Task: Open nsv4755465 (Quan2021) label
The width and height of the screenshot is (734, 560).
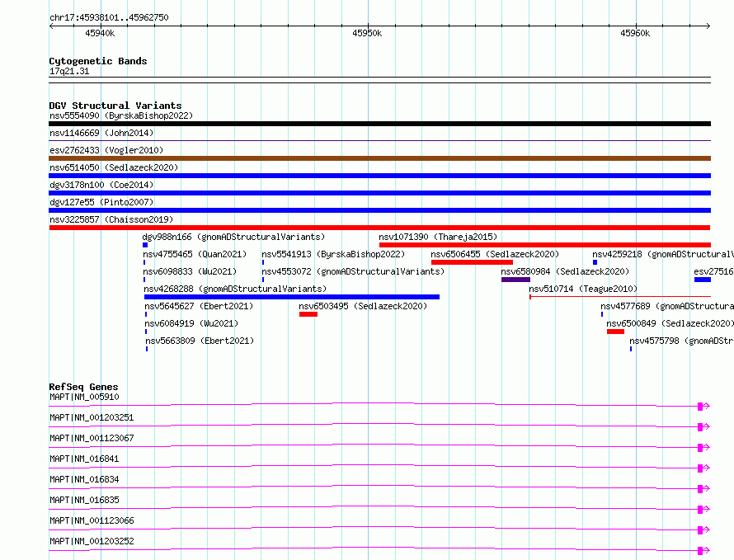Action: click(x=195, y=254)
